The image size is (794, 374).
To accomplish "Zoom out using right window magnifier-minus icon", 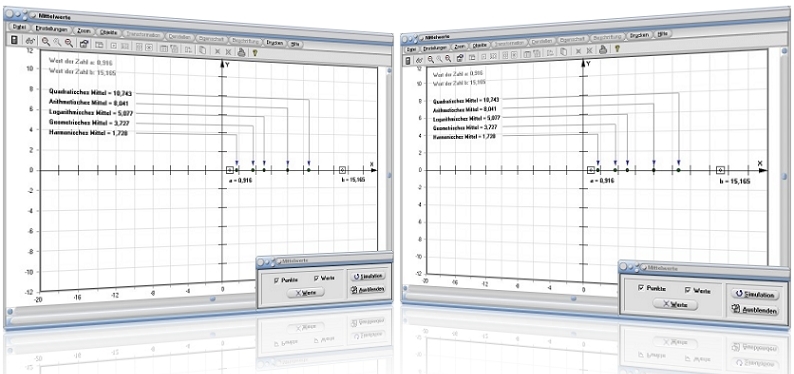I will (448, 58).
